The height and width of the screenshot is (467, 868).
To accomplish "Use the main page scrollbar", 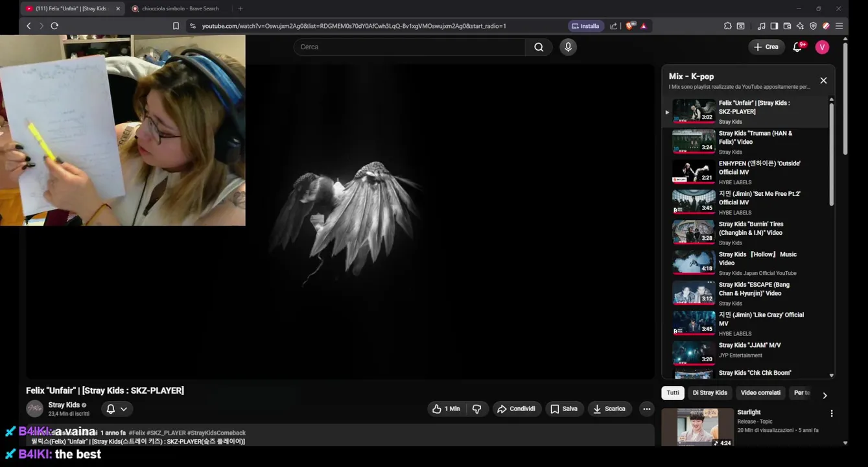I will click(x=845, y=99).
